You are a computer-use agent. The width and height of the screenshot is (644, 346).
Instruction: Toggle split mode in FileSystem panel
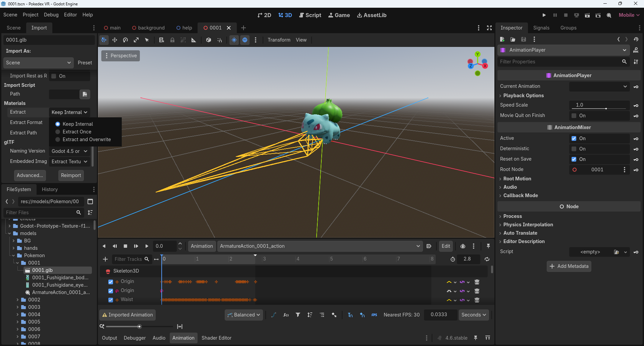click(x=90, y=201)
